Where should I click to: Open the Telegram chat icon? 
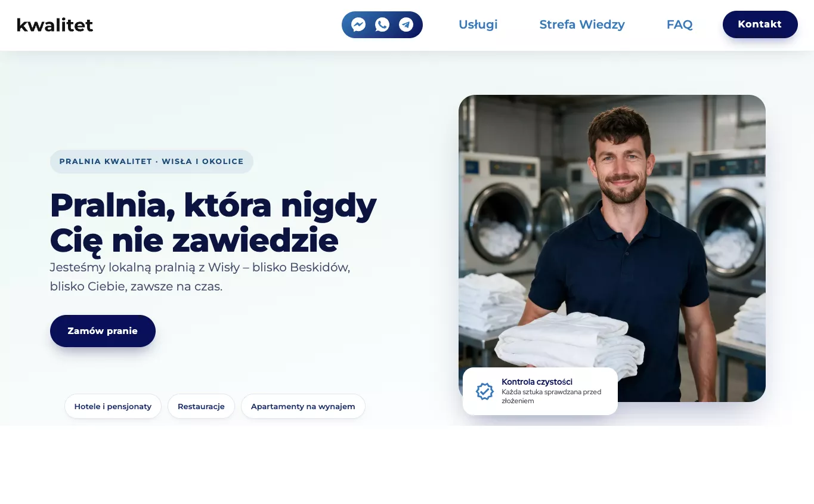point(406,24)
